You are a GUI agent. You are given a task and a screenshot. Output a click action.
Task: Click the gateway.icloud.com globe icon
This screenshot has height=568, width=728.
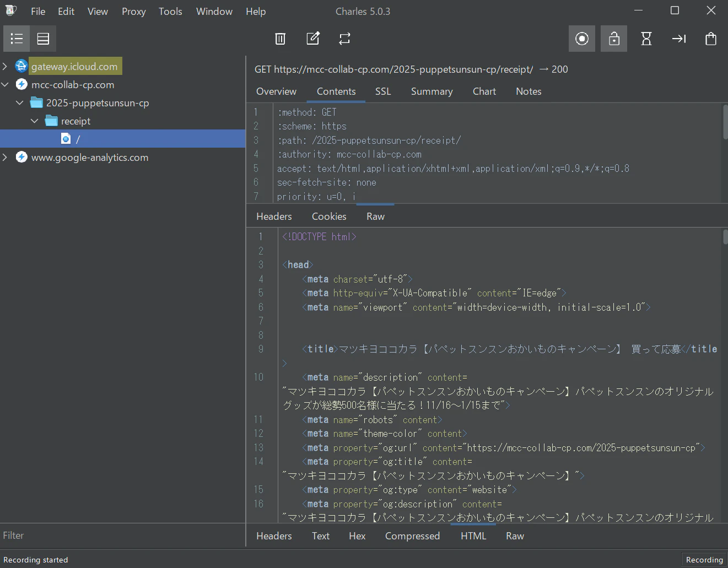(21, 66)
